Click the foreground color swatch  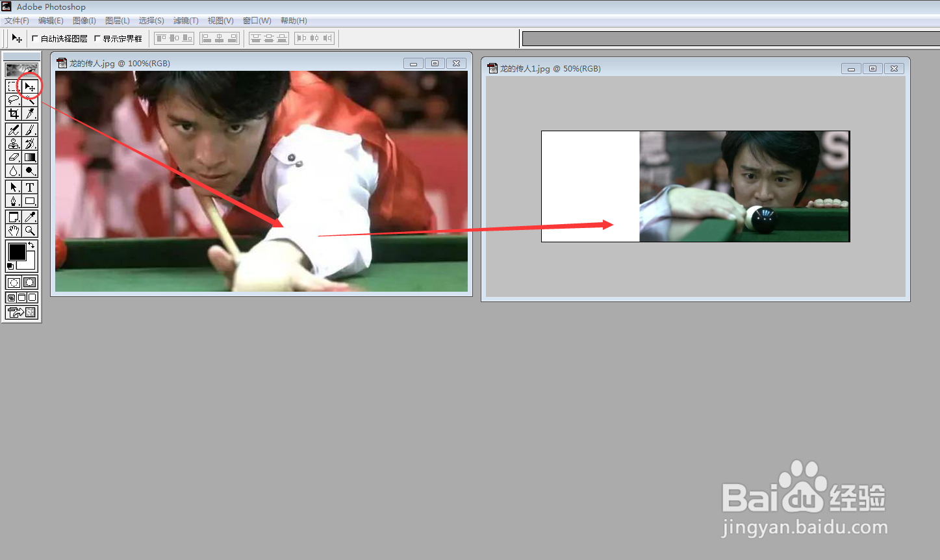[x=17, y=251]
